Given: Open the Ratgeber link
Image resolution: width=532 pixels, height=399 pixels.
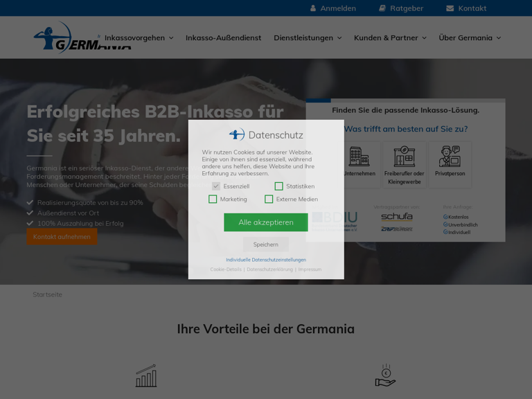Looking at the screenshot, I should [407, 8].
